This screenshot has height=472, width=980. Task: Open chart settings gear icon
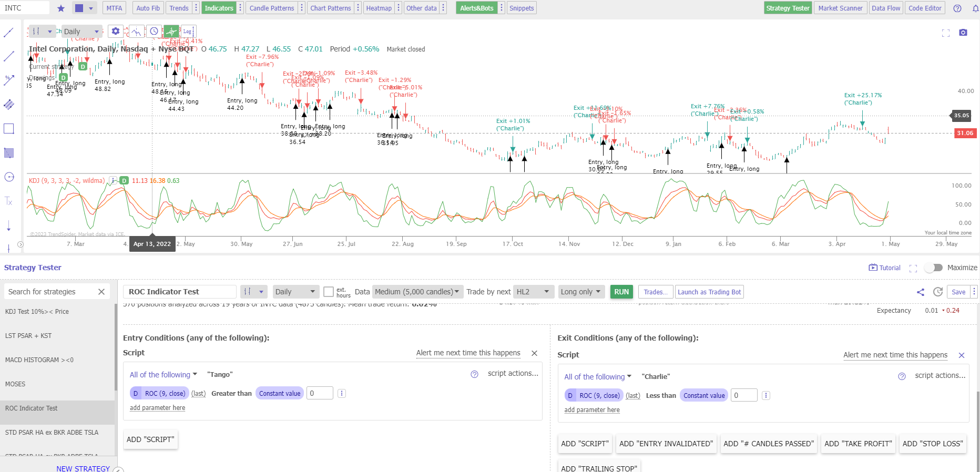tap(116, 32)
